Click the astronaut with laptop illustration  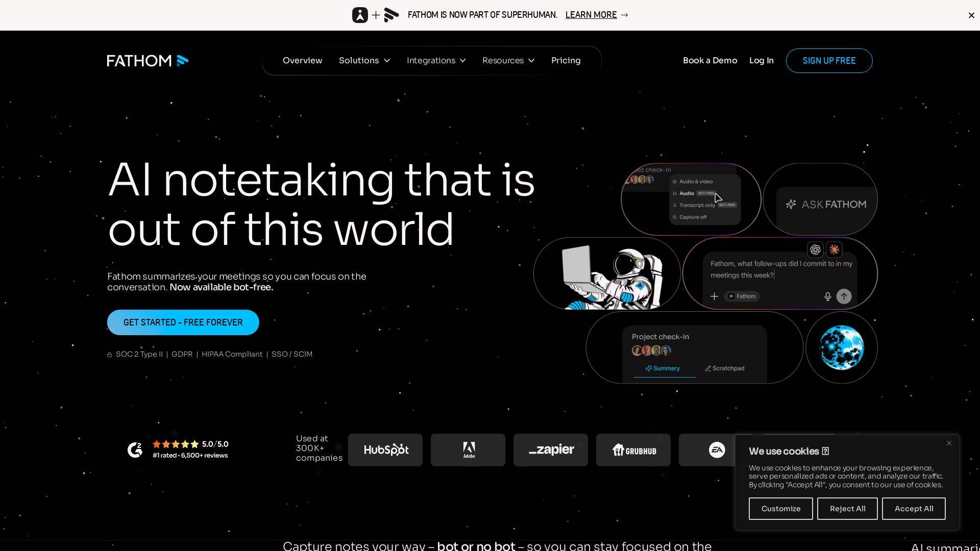[x=612, y=277]
